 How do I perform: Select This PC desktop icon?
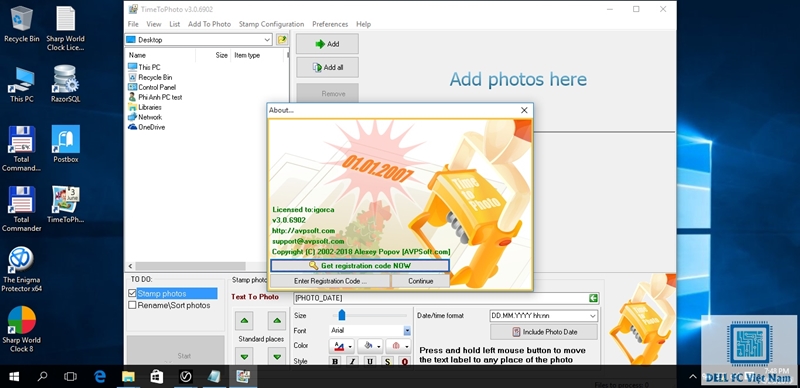tap(21, 84)
